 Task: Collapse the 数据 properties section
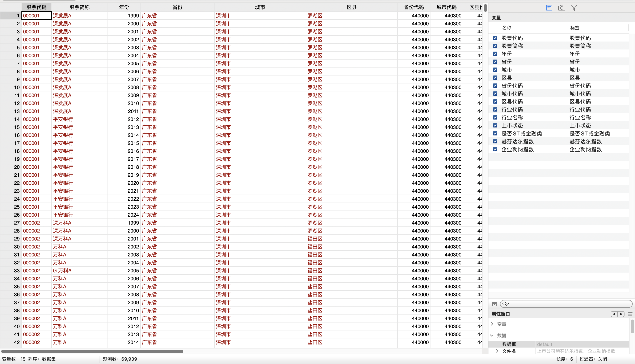point(492,335)
